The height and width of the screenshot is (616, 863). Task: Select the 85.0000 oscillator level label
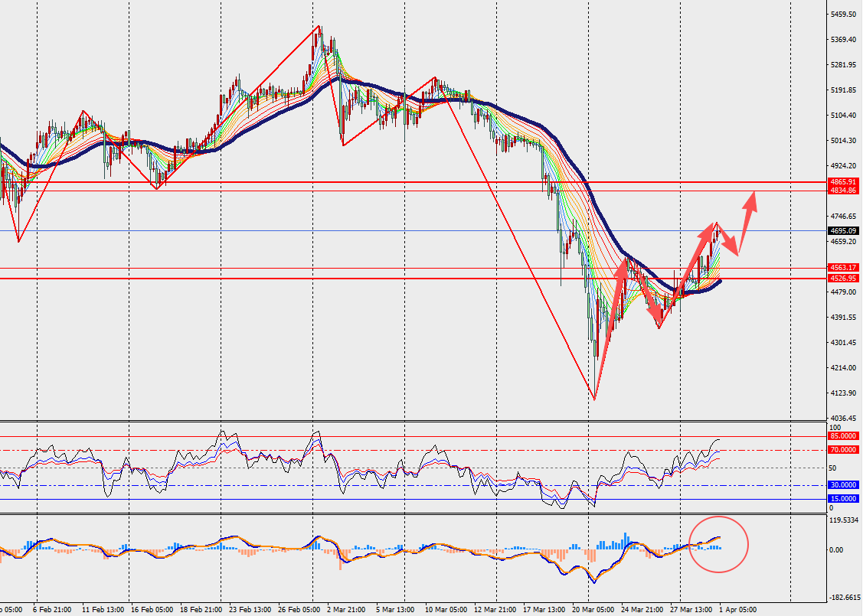pyautogui.click(x=843, y=436)
